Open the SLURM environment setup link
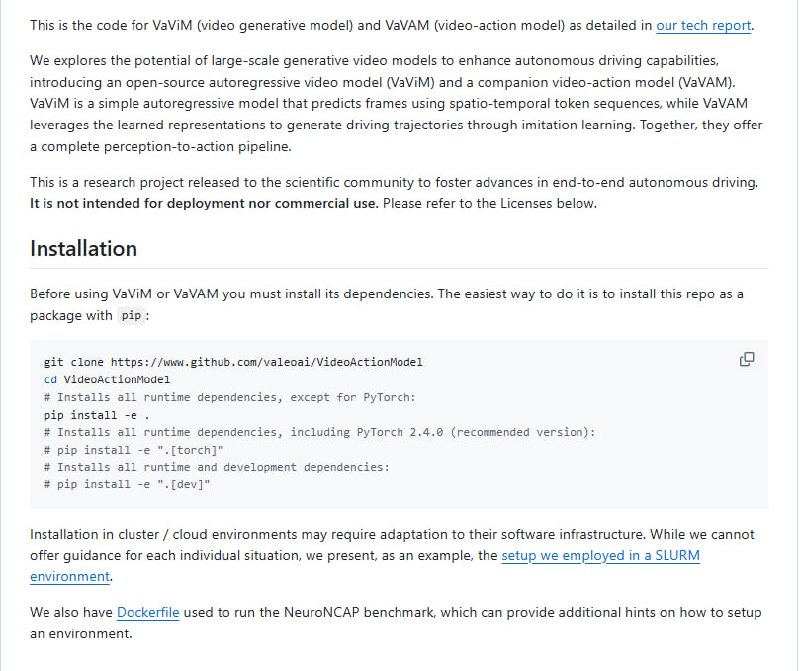Viewport: 800px width, 671px height. (x=600, y=555)
